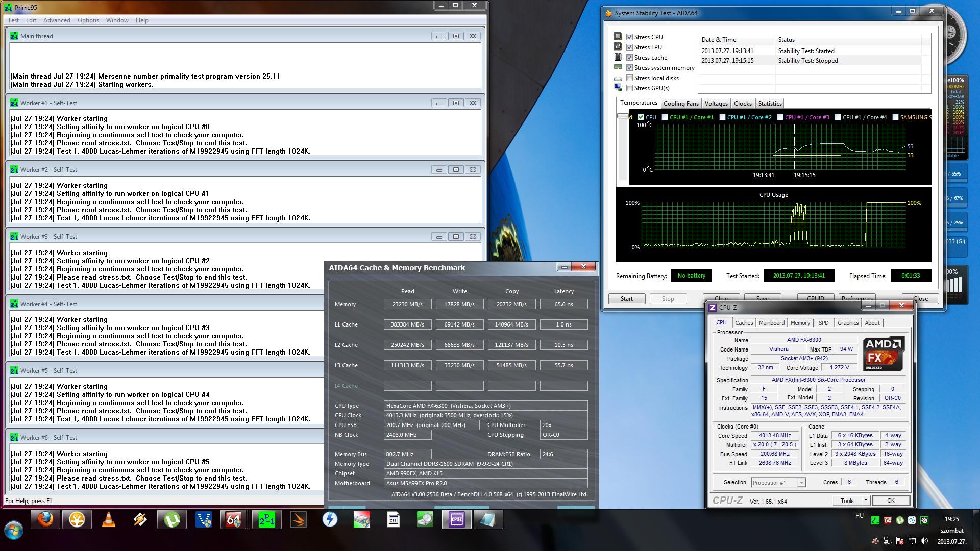Click the AIDA64 taskbar icon

(x=234, y=520)
